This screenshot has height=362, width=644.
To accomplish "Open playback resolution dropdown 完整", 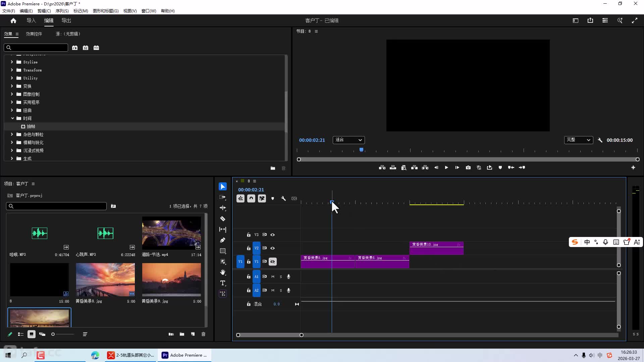I will point(579,140).
